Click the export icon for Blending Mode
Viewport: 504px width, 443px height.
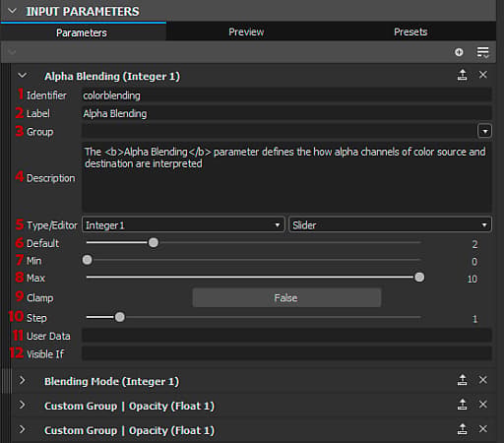tap(463, 380)
